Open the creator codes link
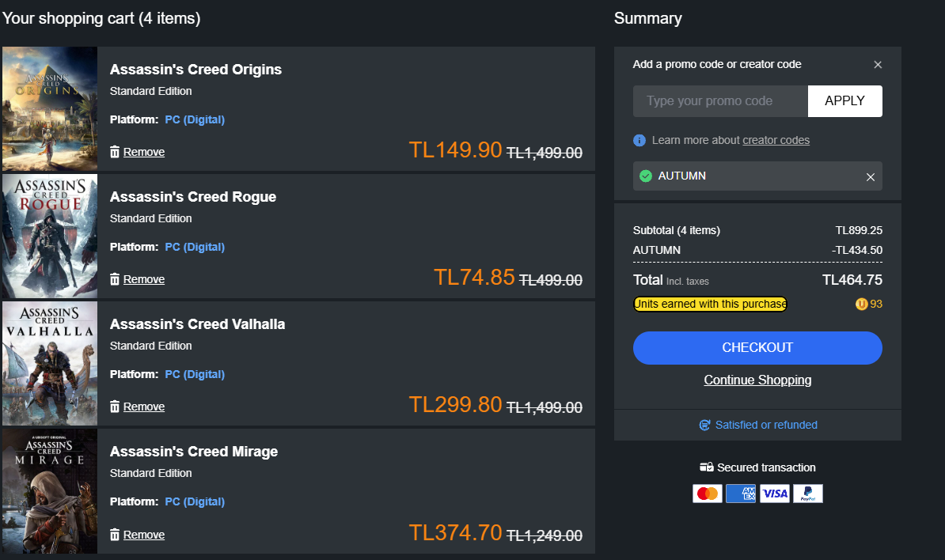The height and width of the screenshot is (560, 945). [776, 140]
